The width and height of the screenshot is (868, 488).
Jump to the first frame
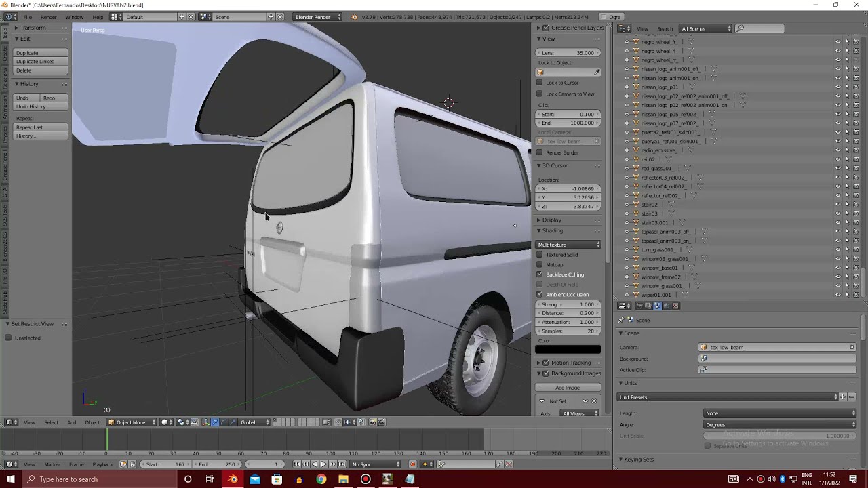click(x=296, y=464)
